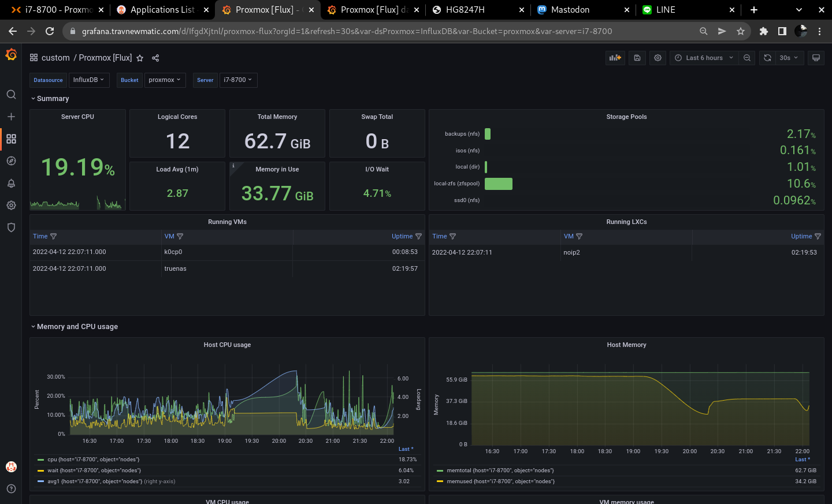Open the Host Memory panel title
Viewport: 832px width, 504px height.
pos(626,345)
